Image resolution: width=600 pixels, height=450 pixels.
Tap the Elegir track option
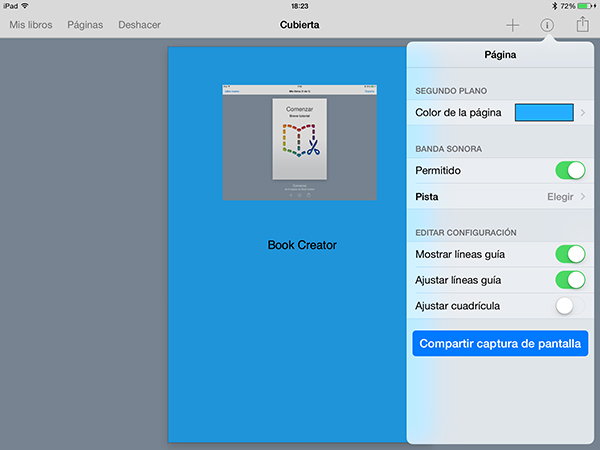point(560,197)
